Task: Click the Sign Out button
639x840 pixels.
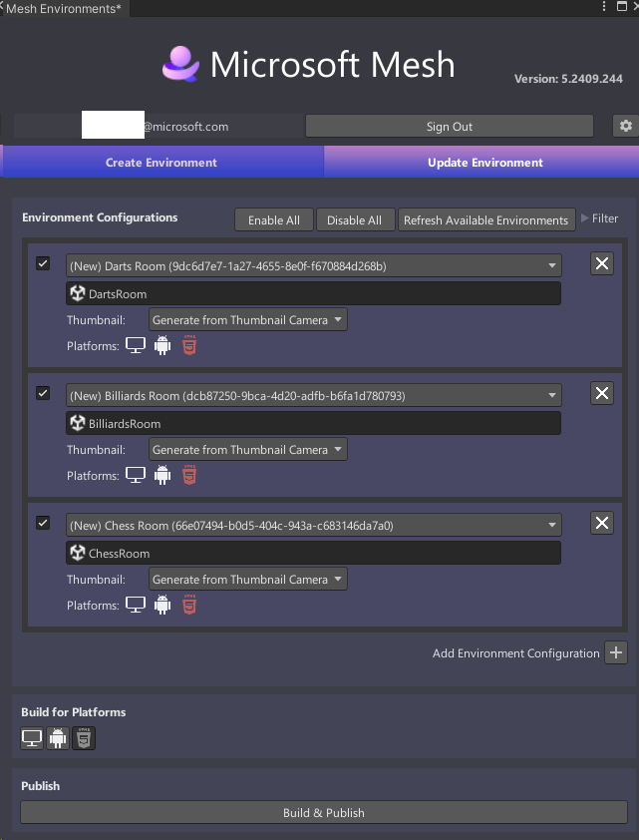Action: click(450, 127)
